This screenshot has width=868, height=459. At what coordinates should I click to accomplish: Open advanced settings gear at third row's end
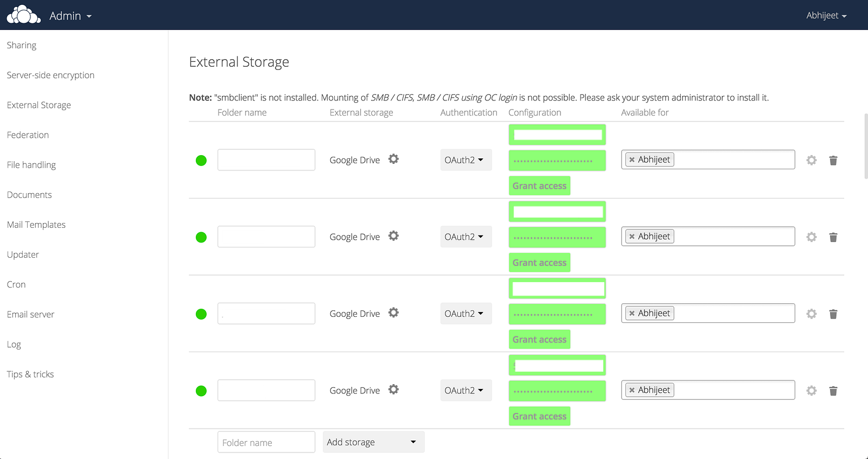[812, 314]
